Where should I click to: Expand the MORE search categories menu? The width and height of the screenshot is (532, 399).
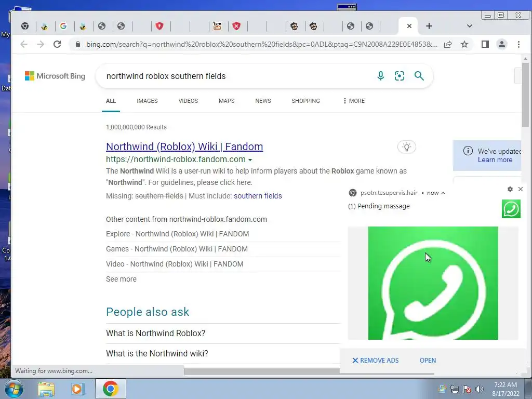click(354, 101)
